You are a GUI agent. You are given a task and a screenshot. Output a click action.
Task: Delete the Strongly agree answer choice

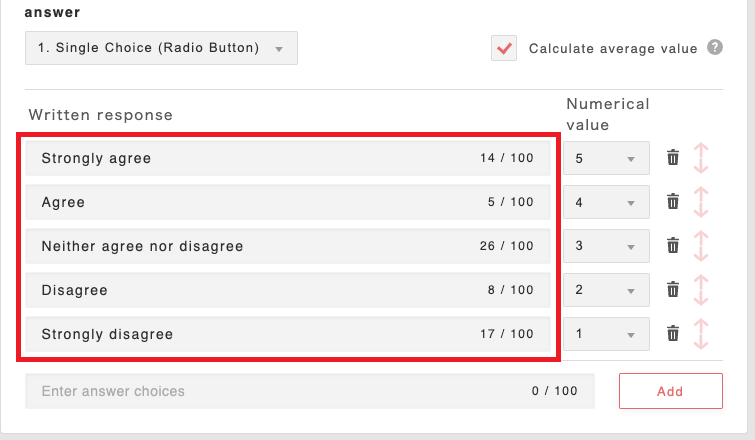coord(673,158)
